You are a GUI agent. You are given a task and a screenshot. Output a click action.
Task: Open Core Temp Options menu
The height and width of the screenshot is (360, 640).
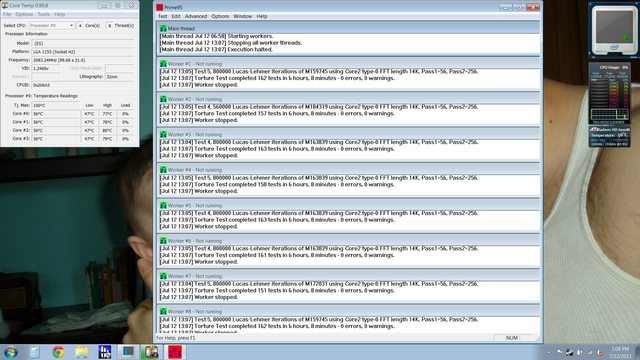(24, 14)
